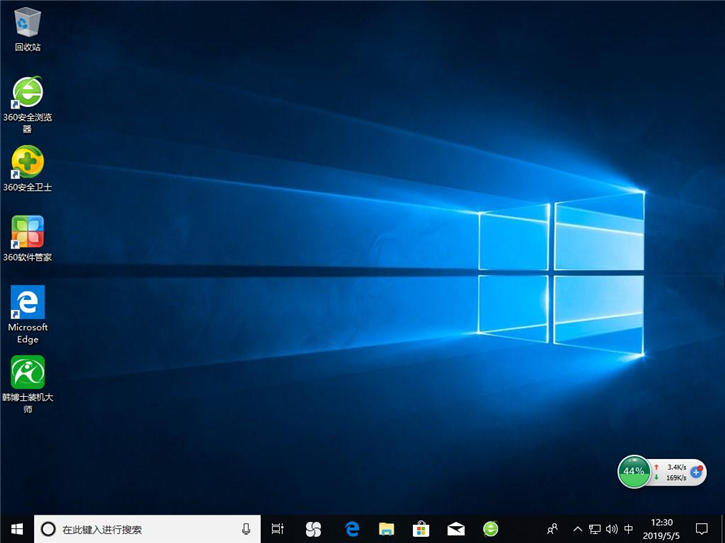
Task: Open Task View from the taskbar
Action: pos(278,529)
